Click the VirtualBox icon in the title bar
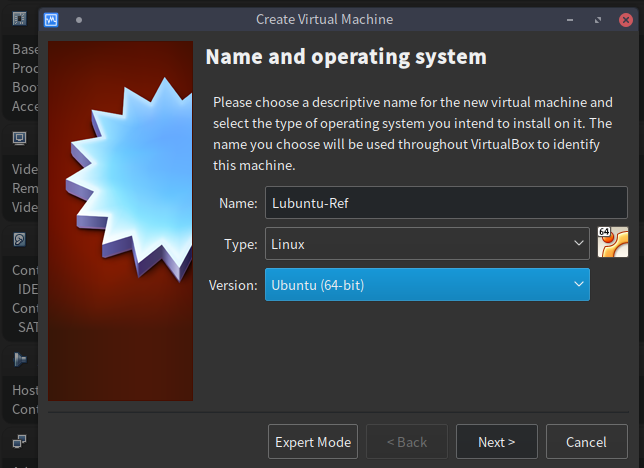Image resolution: width=644 pixels, height=468 pixels. (x=52, y=19)
